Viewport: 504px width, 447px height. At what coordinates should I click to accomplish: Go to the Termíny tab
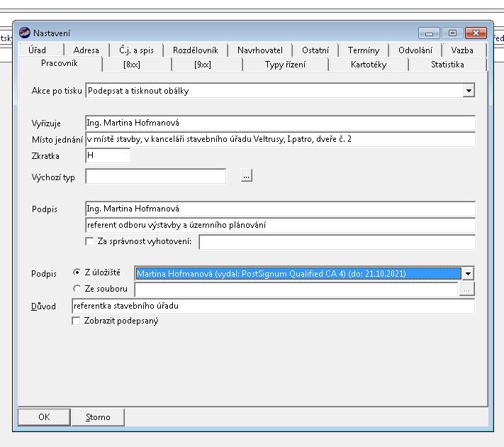pyautogui.click(x=364, y=50)
